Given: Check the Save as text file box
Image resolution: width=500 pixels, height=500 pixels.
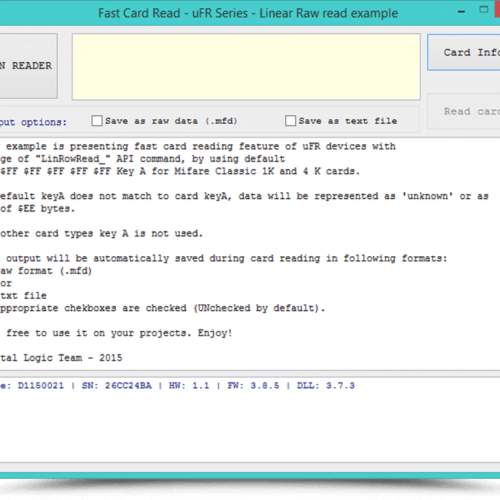Looking at the screenshot, I should pos(290,121).
